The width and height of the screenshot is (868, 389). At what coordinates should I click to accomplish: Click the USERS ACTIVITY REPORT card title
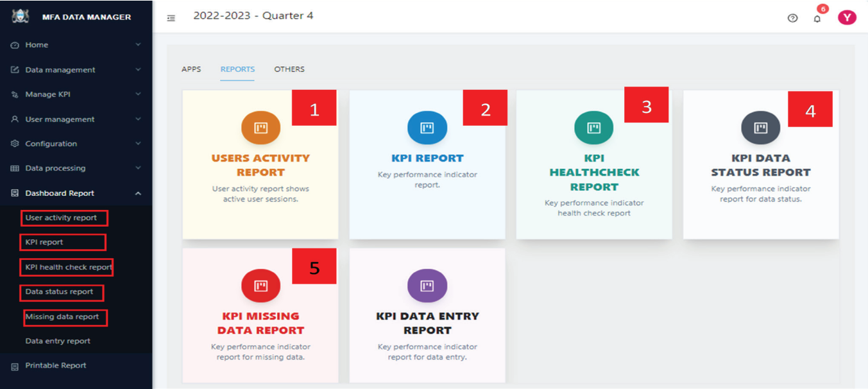(260, 165)
